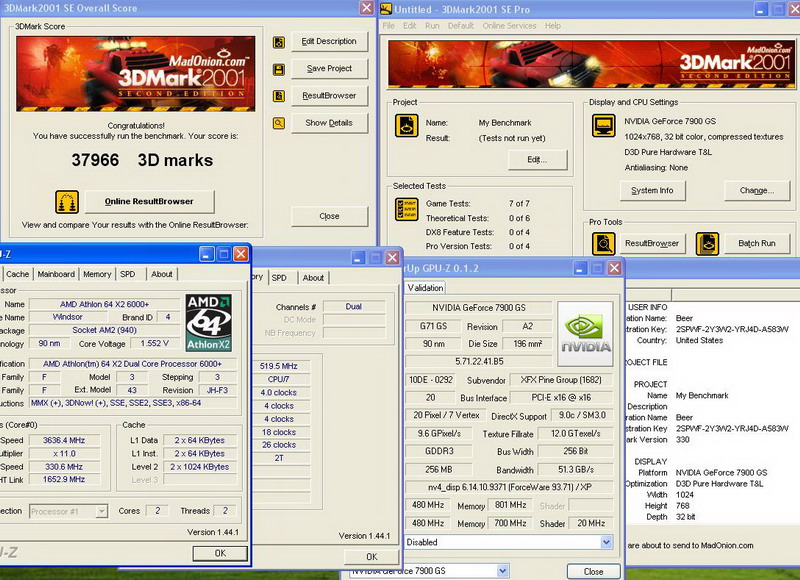The image size is (800, 580).
Task: Click the Show Details magnifier icon
Action: coord(279,123)
